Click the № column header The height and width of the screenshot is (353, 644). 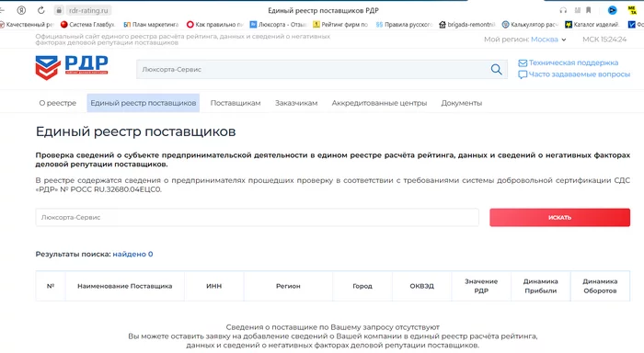(x=51, y=286)
